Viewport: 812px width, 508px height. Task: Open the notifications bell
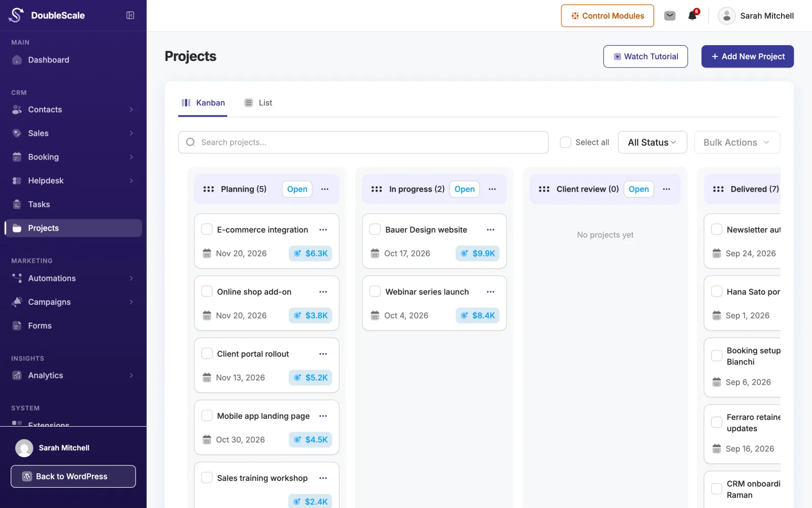coord(693,16)
